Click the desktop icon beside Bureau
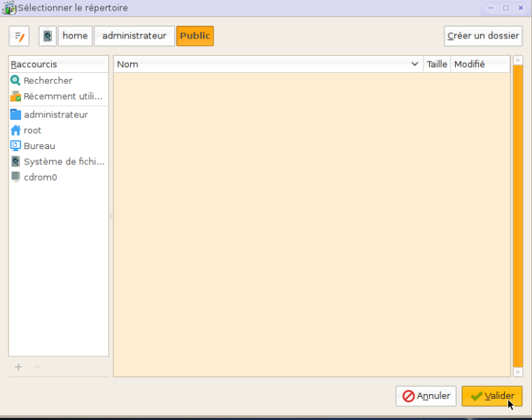 [x=15, y=146]
